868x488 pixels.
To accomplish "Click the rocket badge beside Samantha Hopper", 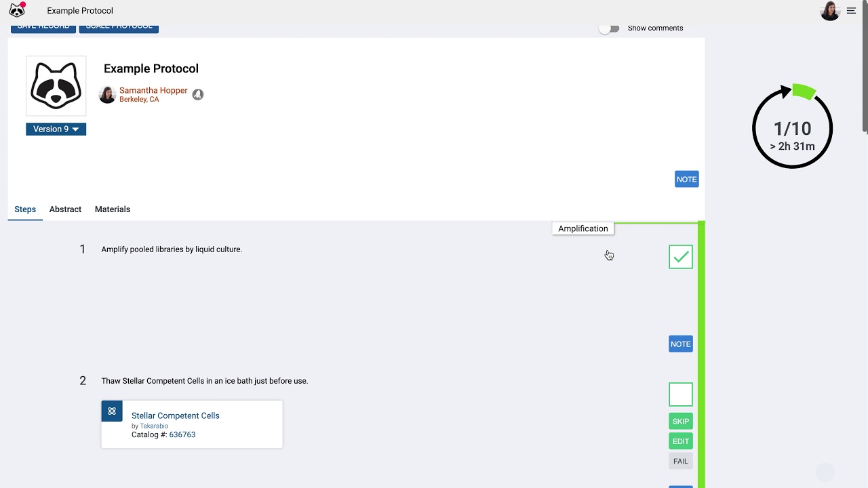I will point(197,95).
